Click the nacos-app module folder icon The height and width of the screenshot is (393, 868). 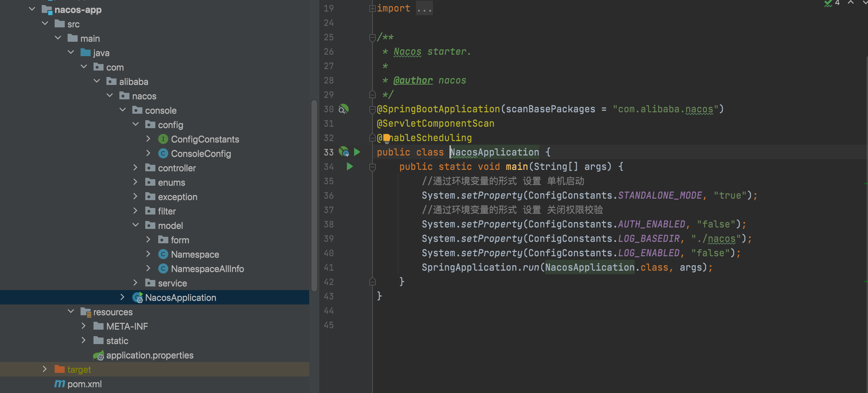47,10
